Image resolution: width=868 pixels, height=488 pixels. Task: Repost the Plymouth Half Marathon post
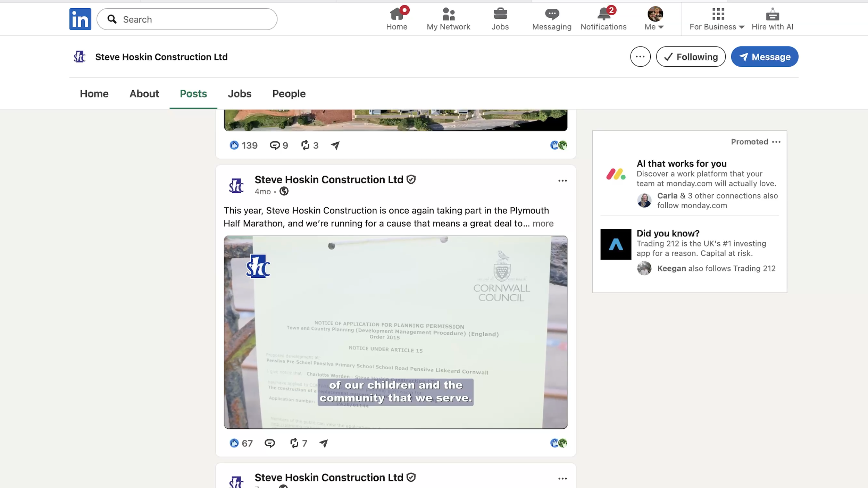pyautogui.click(x=299, y=443)
